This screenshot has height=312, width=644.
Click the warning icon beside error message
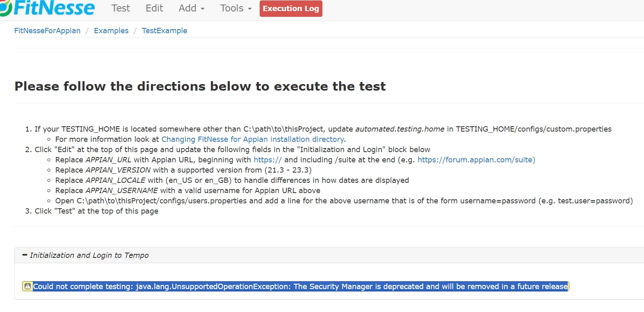click(27, 286)
